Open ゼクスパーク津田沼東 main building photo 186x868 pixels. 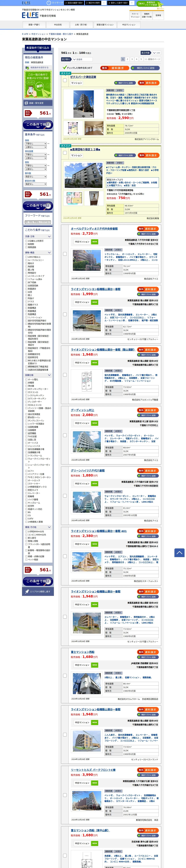coord(83,104)
